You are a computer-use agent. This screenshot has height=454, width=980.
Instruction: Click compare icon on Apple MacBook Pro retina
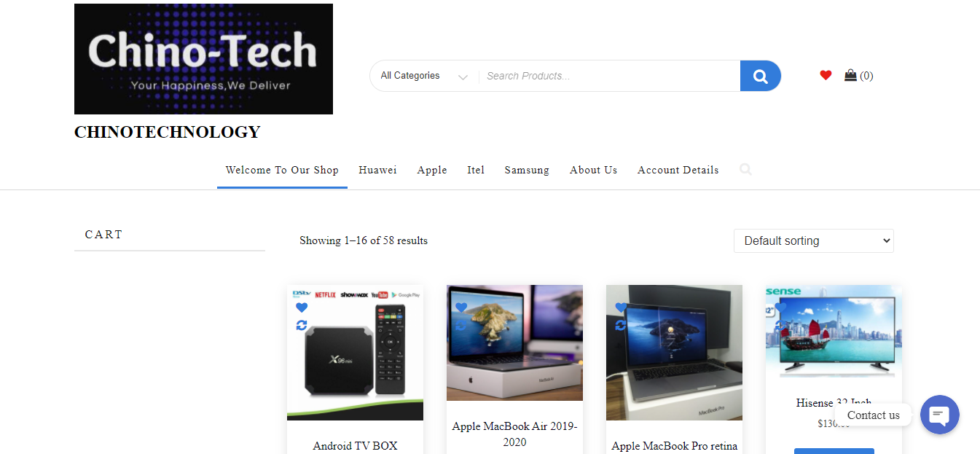click(621, 325)
